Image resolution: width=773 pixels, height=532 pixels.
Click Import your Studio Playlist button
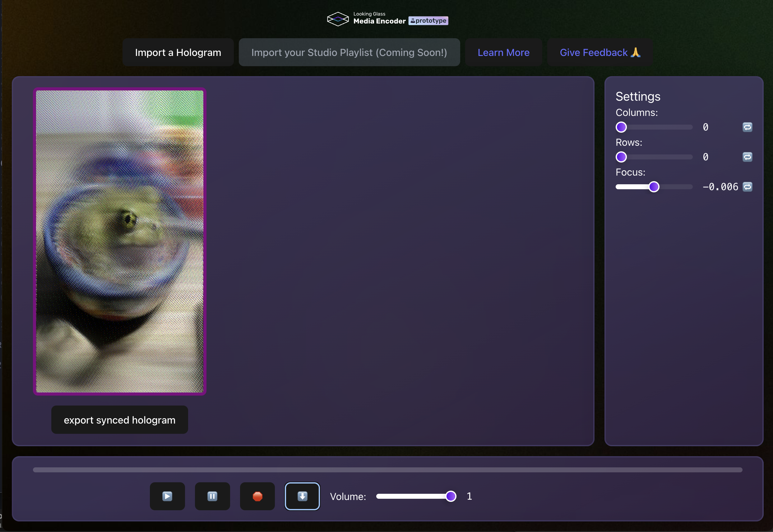coord(349,52)
